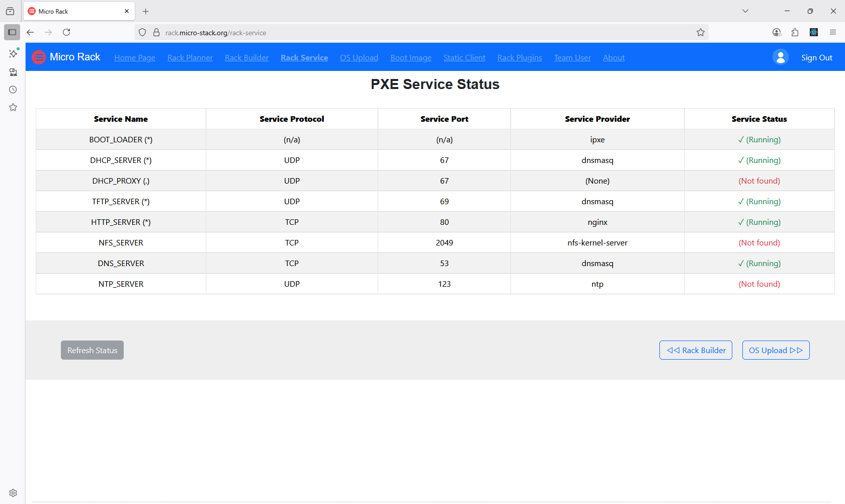The width and height of the screenshot is (845, 504).
Task: Open the user avatar icon beside Sign Out
Action: [780, 57]
